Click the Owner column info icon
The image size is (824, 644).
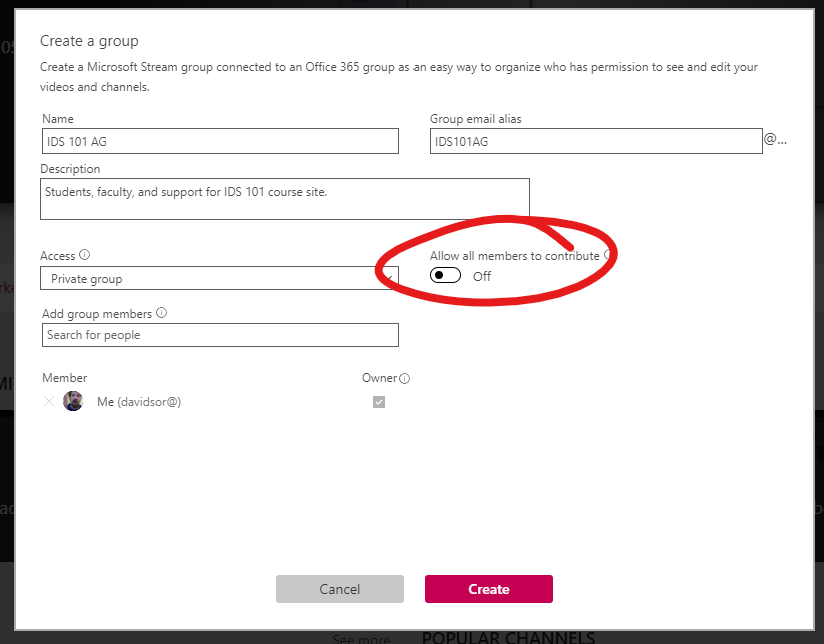404,378
